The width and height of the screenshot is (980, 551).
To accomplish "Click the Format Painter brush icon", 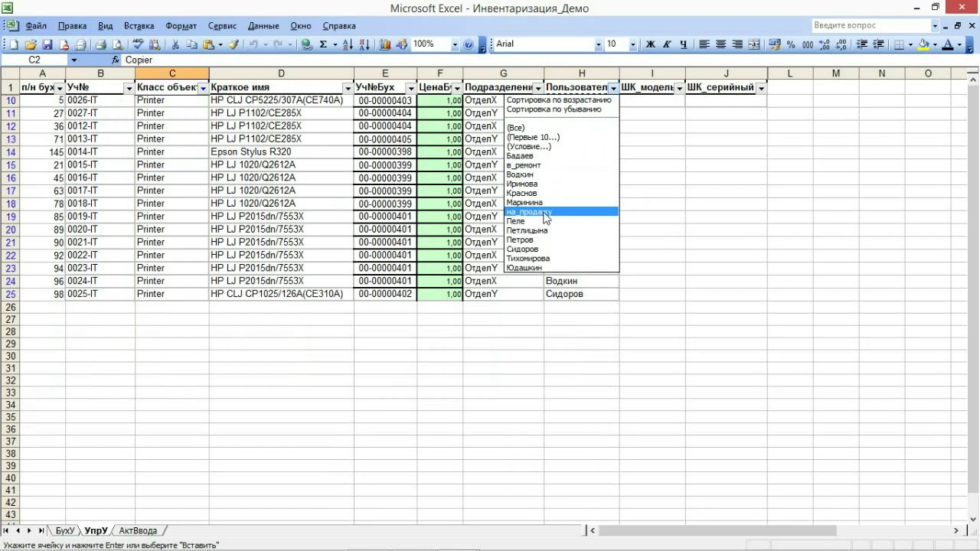I will click(x=234, y=44).
